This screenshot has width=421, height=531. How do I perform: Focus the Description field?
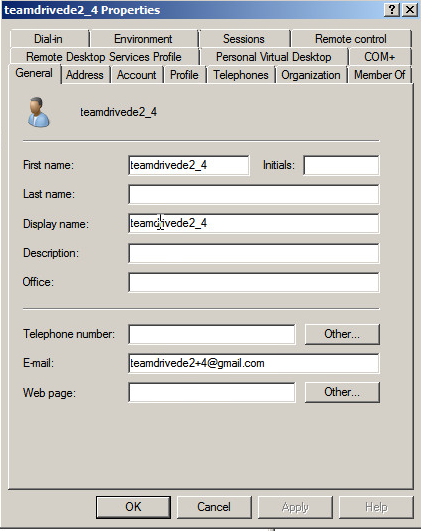(254, 253)
